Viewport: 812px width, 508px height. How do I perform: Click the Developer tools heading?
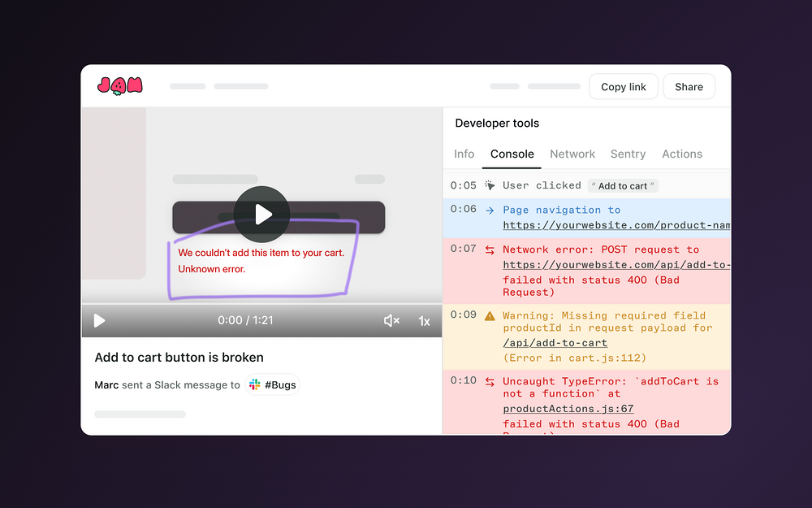pyautogui.click(x=497, y=123)
